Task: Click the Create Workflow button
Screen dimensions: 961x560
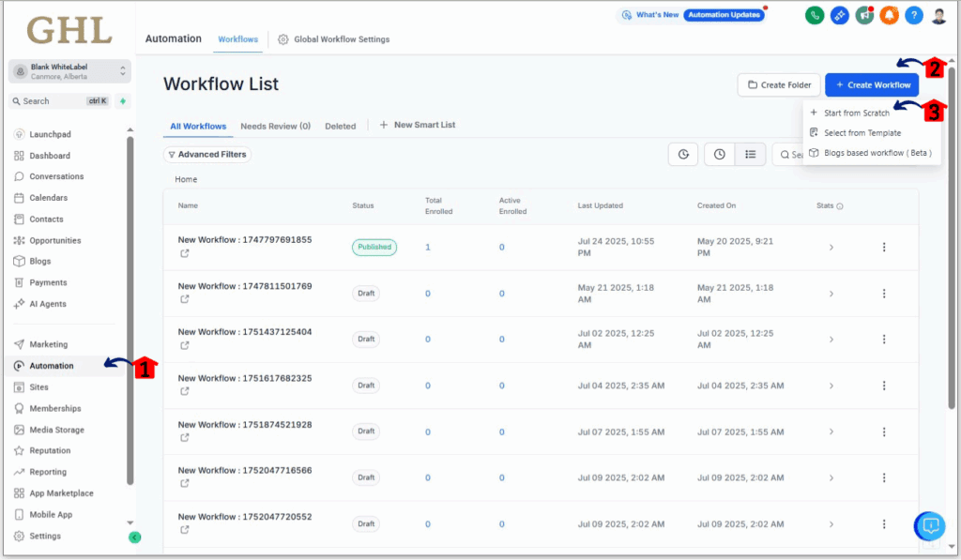Action: pos(871,84)
